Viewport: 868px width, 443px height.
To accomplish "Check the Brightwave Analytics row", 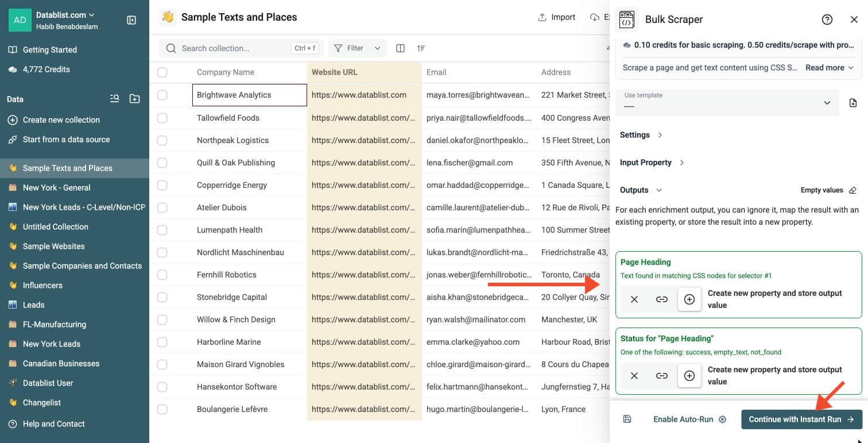I will click(x=162, y=95).
